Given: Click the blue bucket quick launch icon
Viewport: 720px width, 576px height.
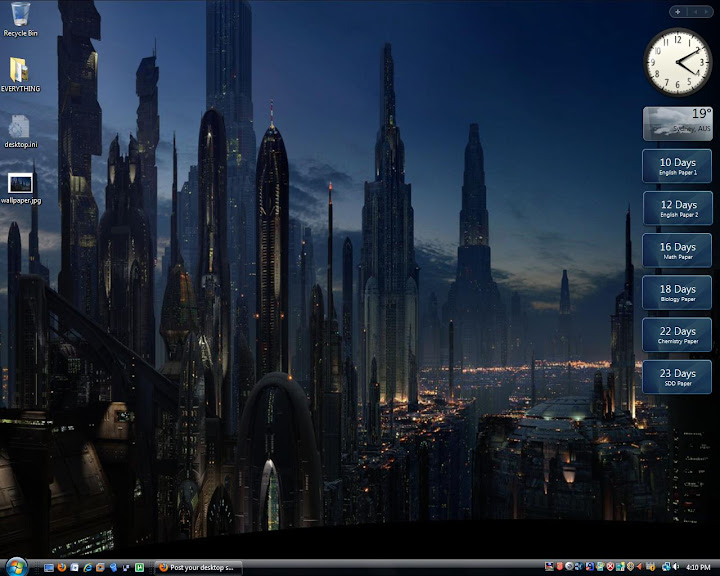Looking at the screenshot, I should 113,567.
